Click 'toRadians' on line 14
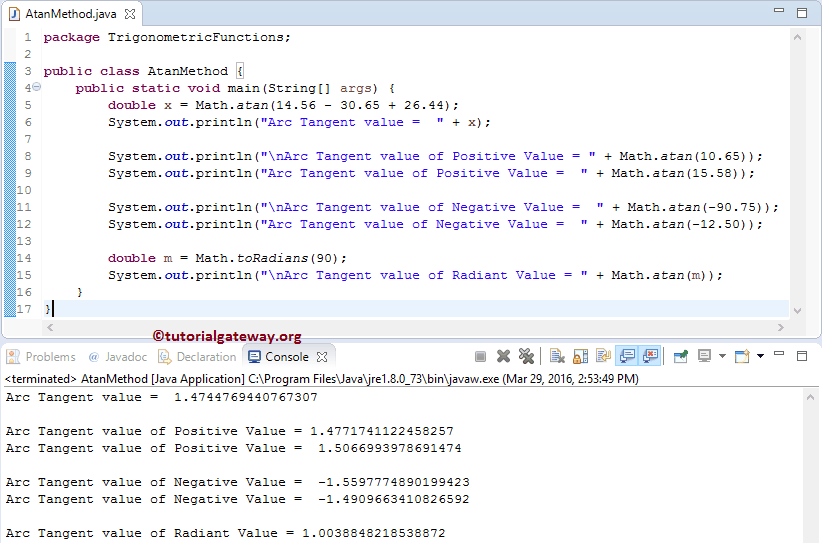The image size is (822, 543). (x=272, y=258)
